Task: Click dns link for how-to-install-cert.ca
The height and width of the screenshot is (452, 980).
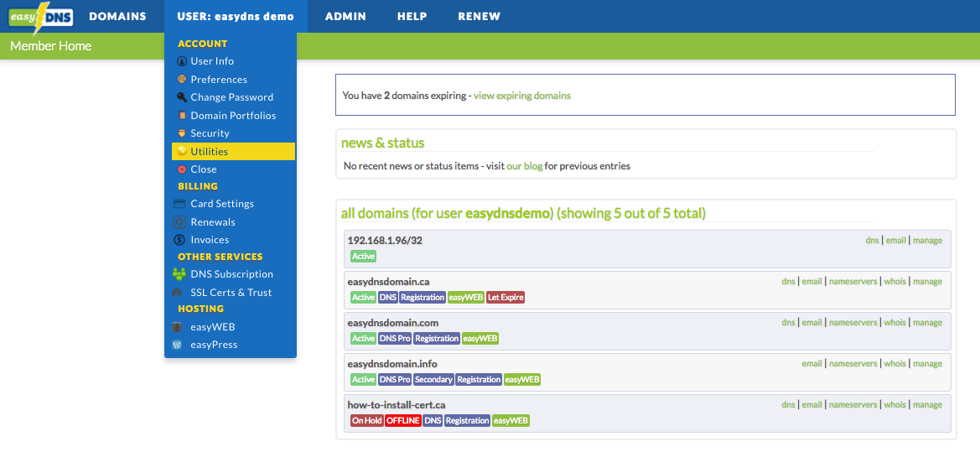Action: pos(788,404)
